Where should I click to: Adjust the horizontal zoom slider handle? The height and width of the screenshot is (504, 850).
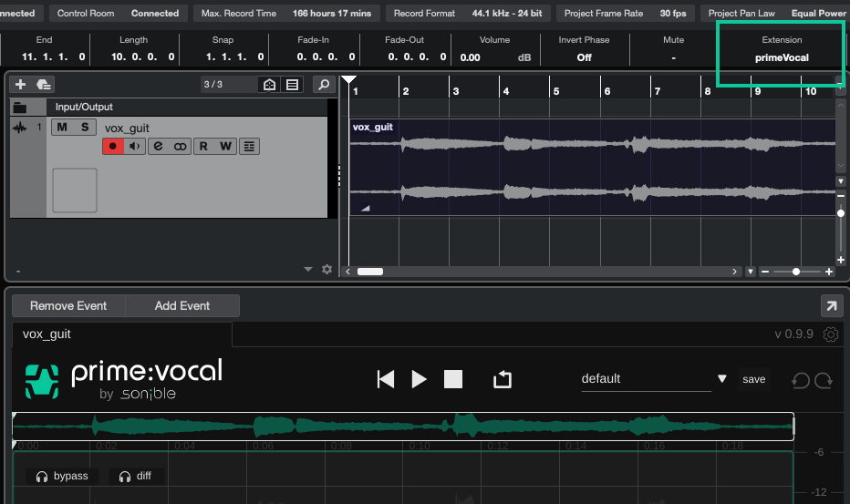pos(796,272)
